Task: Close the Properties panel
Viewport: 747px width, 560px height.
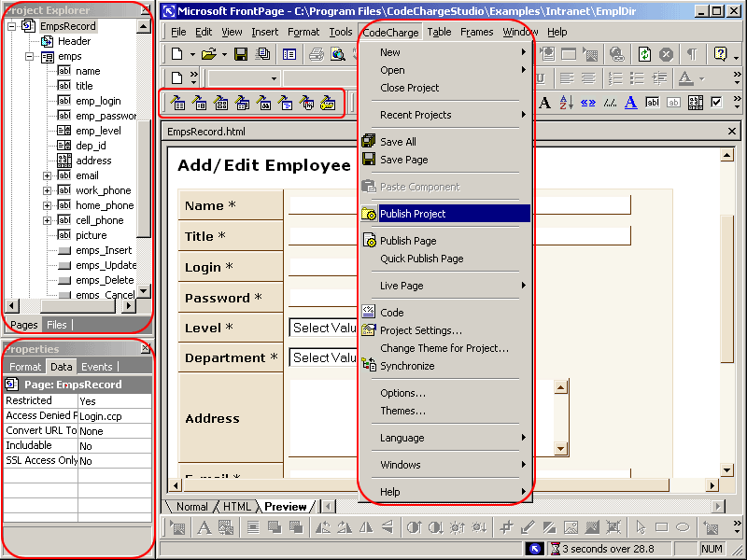Action: pyautogui.click(x=146, y=348)
